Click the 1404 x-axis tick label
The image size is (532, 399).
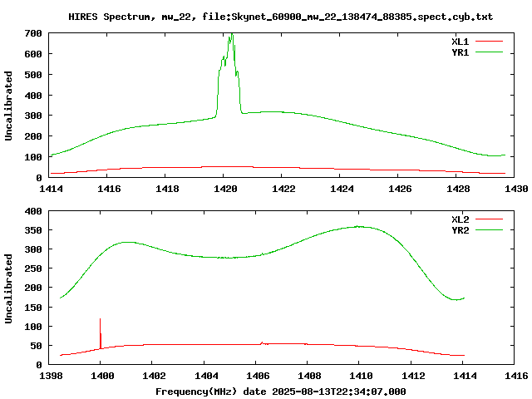pyautogui.click(x=206, y=376)
